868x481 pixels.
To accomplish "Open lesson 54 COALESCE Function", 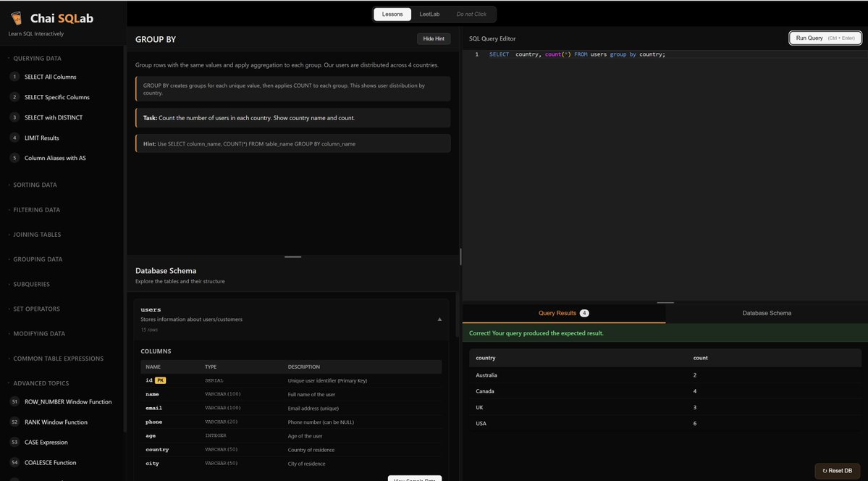I will click(x=51, y=463).
